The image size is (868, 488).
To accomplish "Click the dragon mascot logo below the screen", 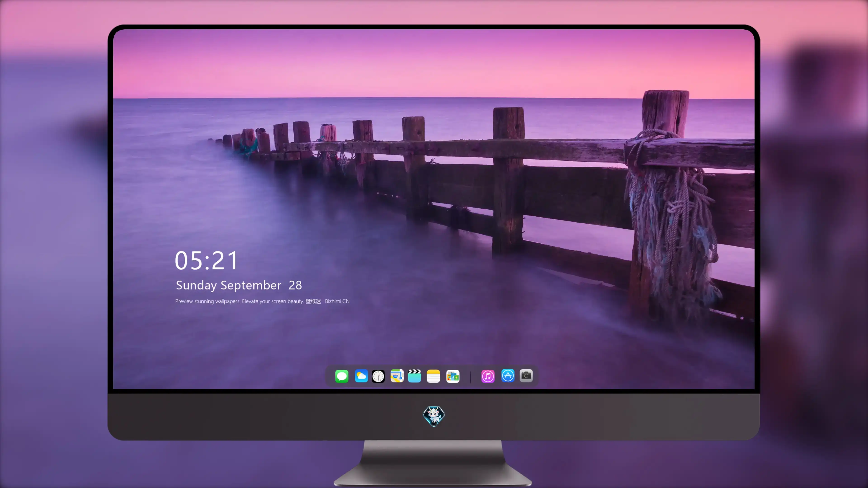I will tap(434, 416).
